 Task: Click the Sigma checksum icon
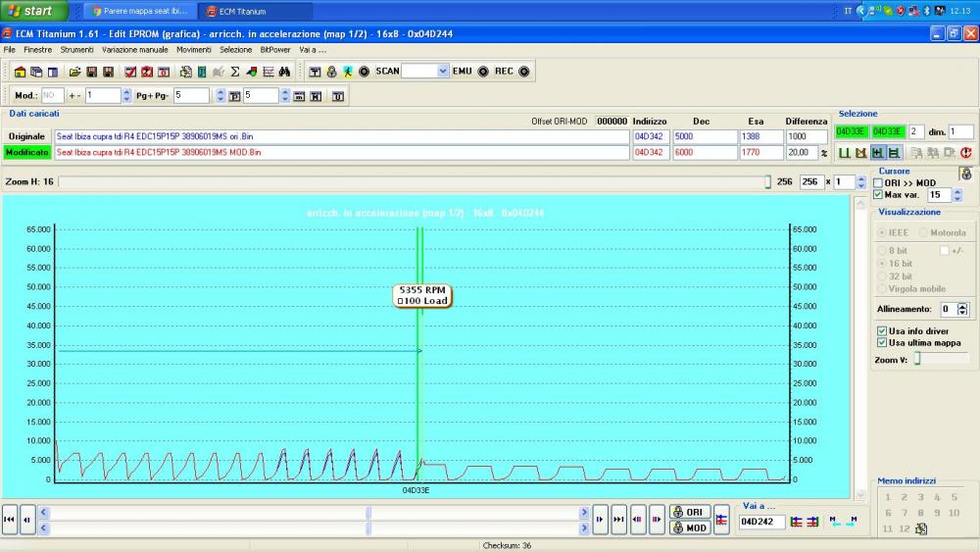coord(235,72)
